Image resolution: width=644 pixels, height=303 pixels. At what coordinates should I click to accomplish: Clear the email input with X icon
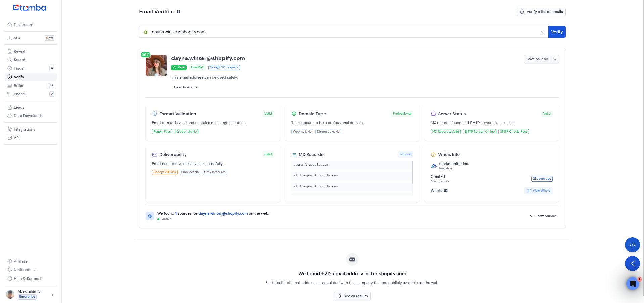(x=542, y=32)
